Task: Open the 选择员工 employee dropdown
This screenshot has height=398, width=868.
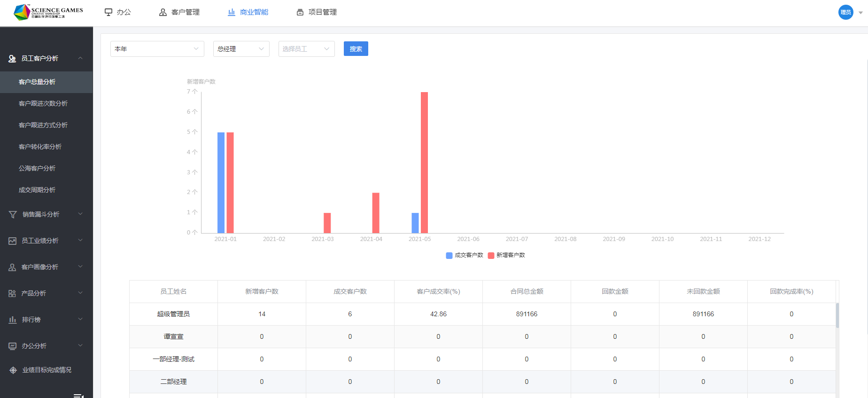Action: coord(306,49)
